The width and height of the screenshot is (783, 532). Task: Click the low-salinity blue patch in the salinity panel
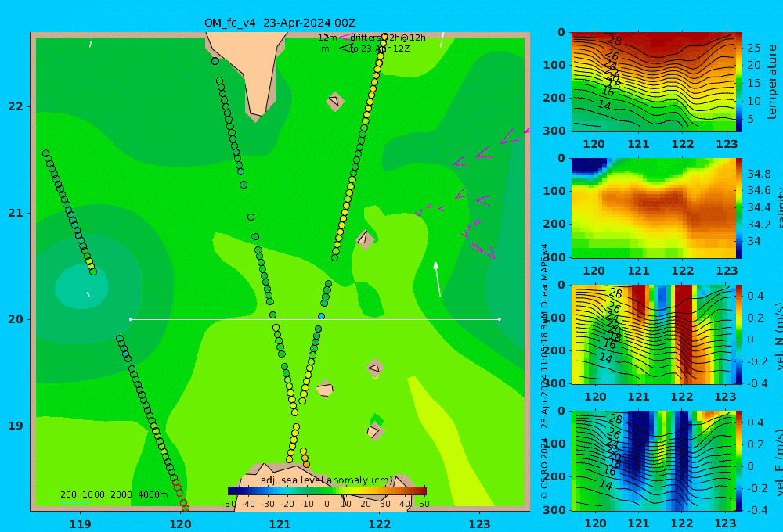click(590, 166)
